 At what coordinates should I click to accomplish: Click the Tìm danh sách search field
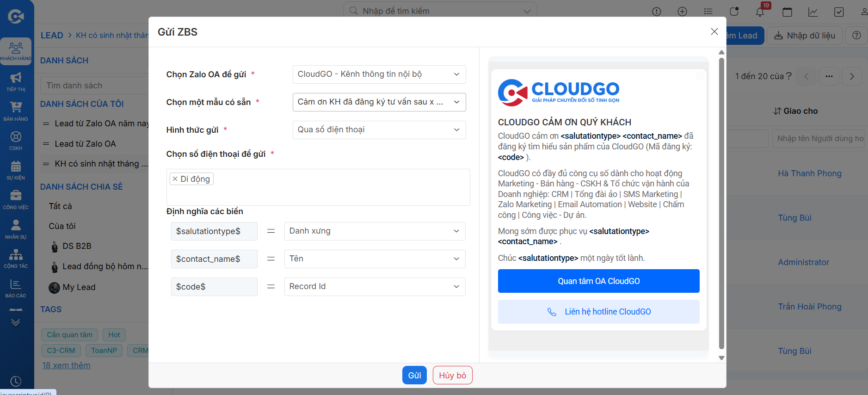click(95, 86)
